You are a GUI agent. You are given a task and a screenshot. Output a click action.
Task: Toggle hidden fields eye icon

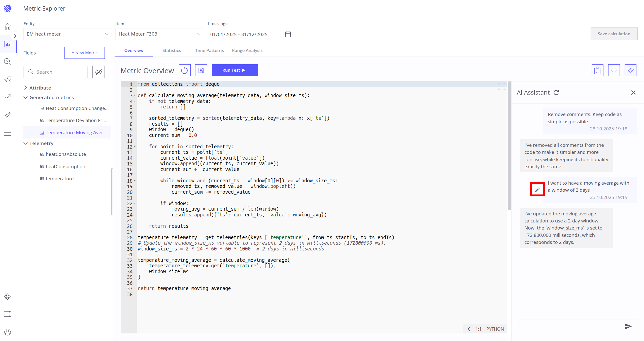pos(98,72)
